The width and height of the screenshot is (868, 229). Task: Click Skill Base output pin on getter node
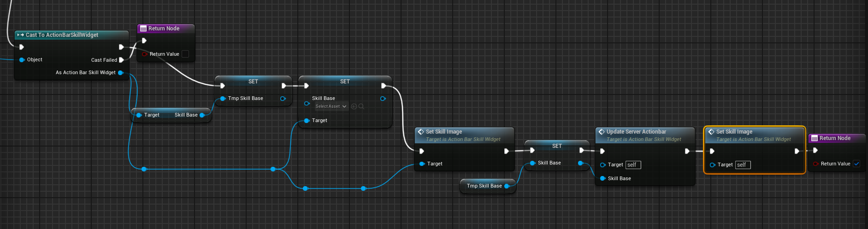[202, 115]
